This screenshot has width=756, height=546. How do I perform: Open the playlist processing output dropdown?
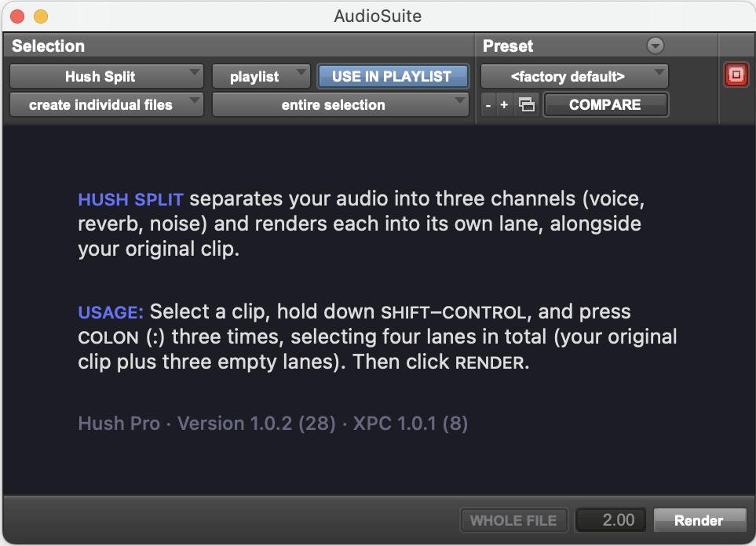pos(261,77)
